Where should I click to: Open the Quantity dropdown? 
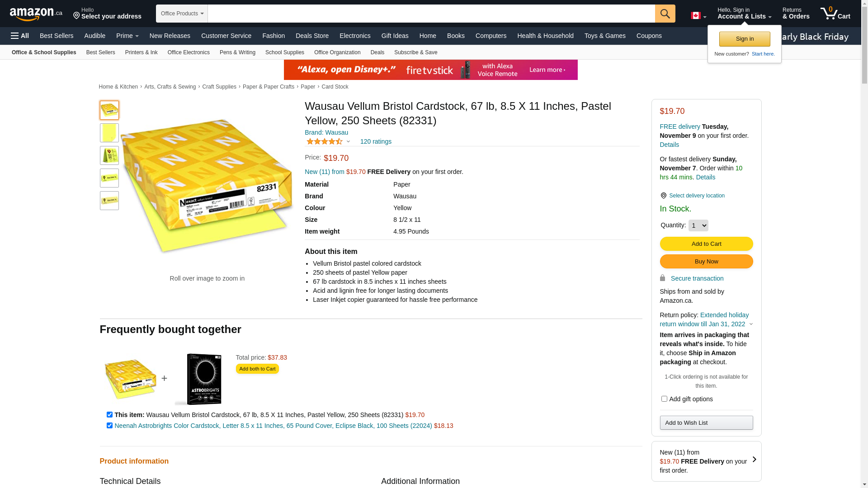[698, 225]
